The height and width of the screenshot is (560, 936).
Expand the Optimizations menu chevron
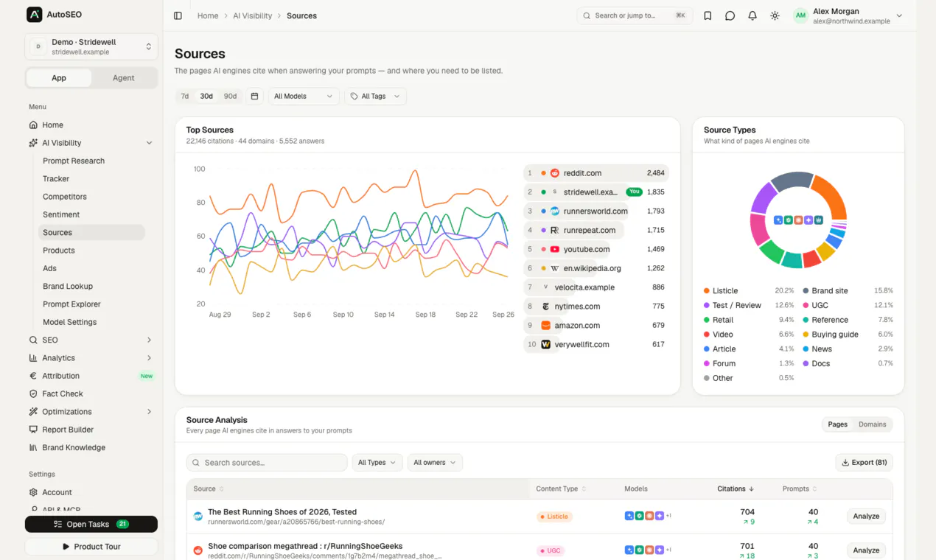pyautogui.click(x=150, y=412)
